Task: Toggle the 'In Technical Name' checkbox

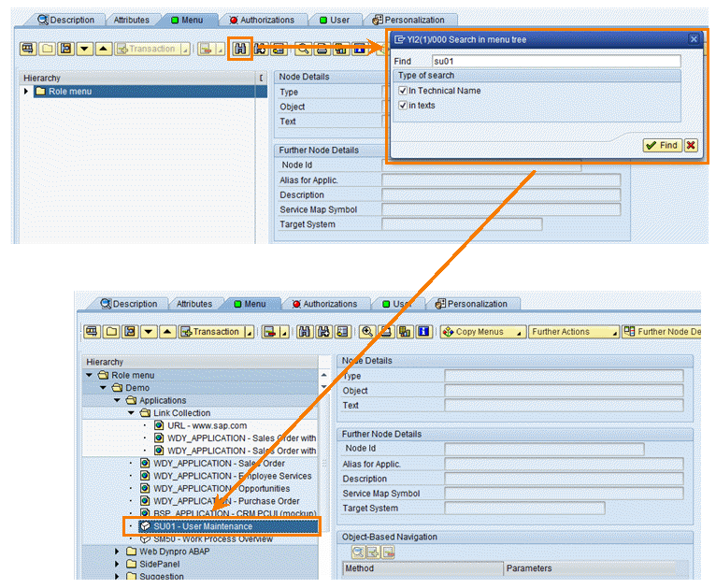Action: [403, 91]
